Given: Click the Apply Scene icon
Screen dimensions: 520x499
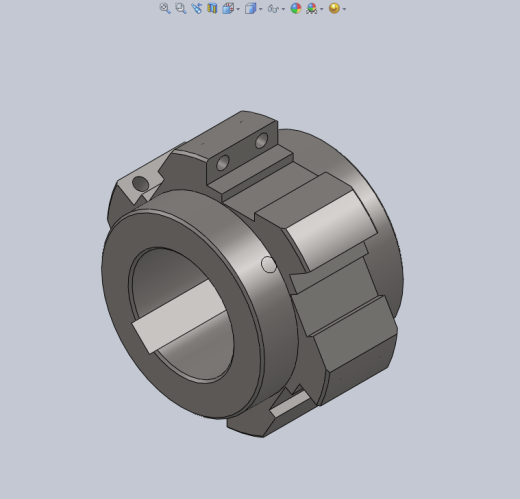Looking at the screenshot, I should coord(312,8).
